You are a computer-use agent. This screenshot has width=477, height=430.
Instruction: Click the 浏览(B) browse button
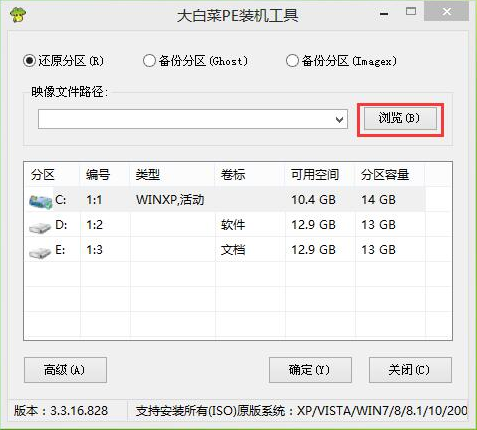coord(400,118)
